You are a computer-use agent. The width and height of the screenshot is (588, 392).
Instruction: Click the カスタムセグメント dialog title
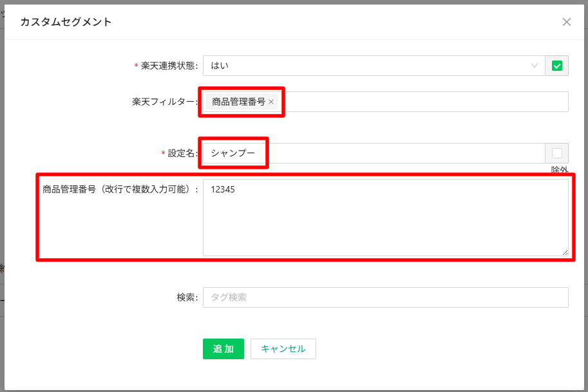click(66, 22)
